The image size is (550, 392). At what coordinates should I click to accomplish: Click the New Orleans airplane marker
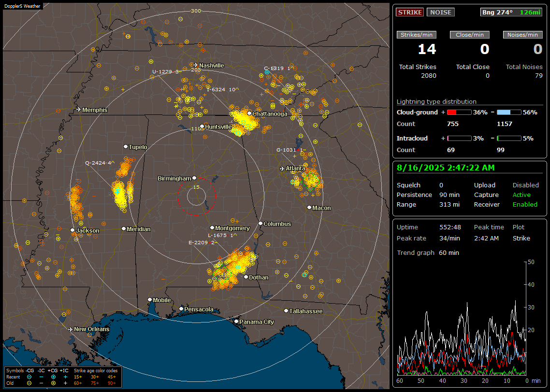pyautogui.click(x=71, y=329)
